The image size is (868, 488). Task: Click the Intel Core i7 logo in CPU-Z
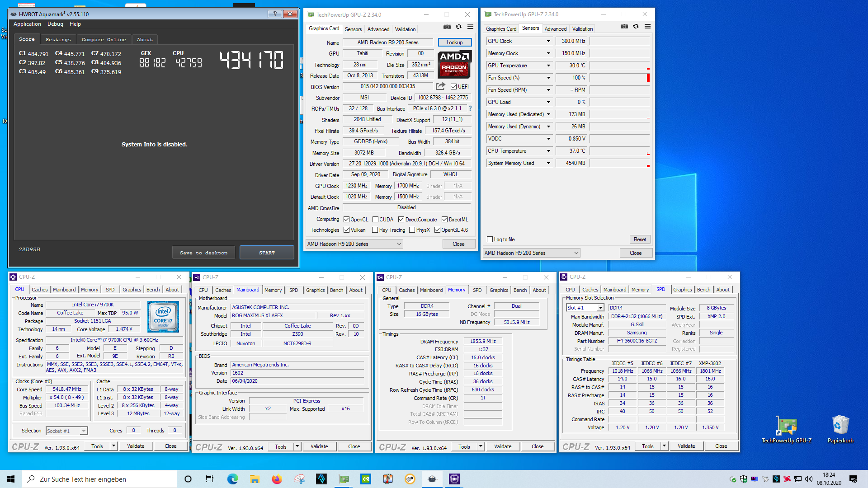(x=163, y=317)
